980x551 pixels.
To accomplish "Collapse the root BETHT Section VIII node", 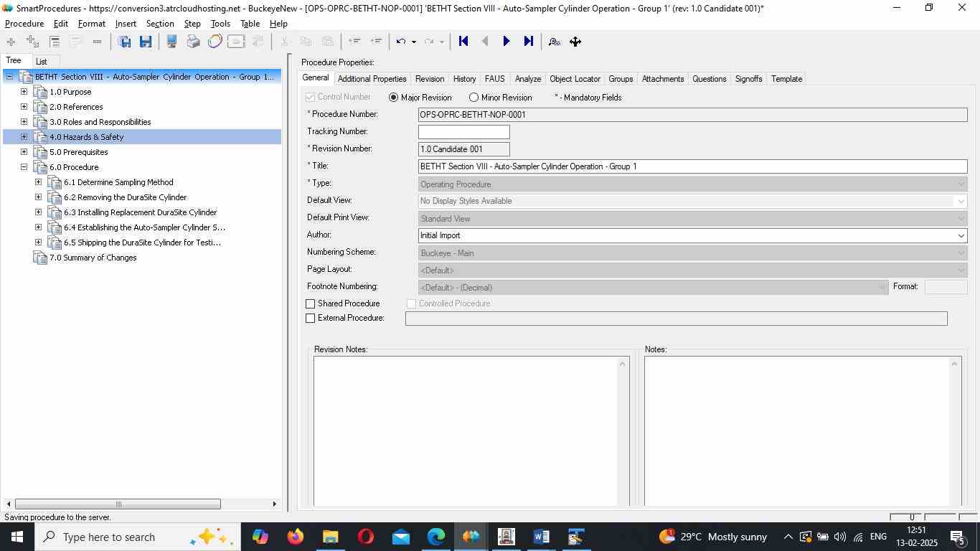I will (9, 77).
